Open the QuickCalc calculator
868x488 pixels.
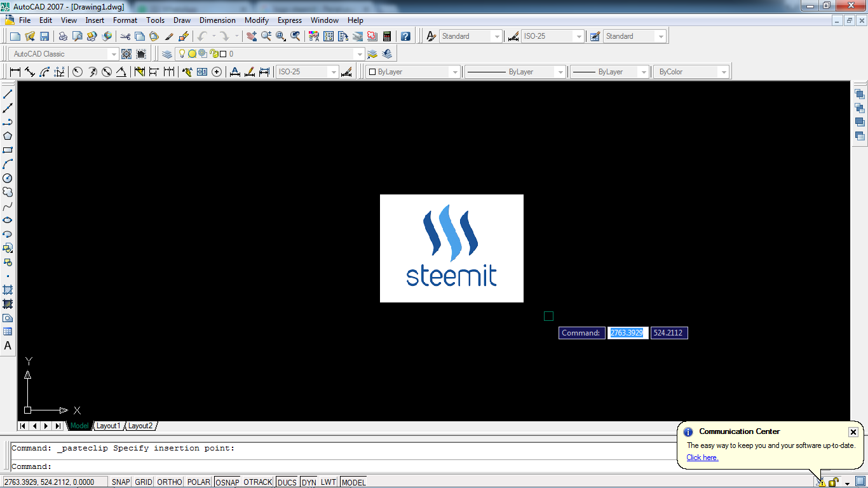click(386, 36)
